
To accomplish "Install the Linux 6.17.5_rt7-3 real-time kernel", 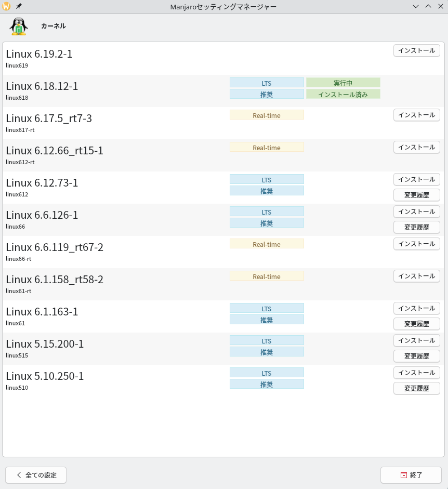I will coord(416,115).
